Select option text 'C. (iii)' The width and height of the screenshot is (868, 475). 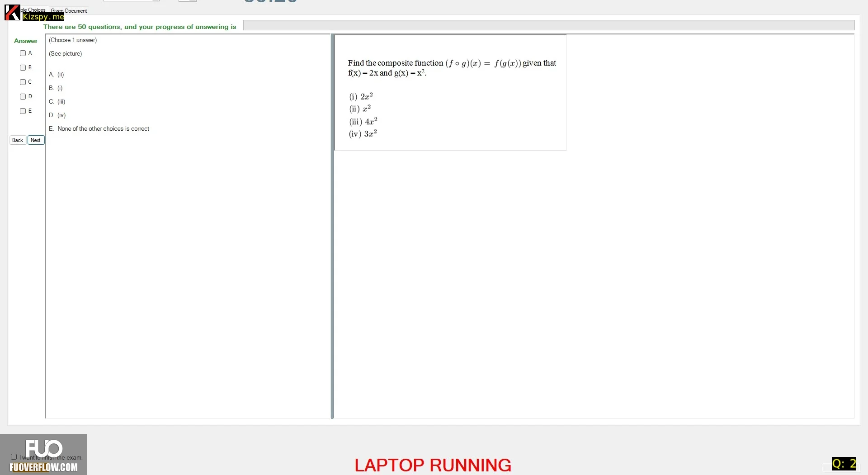[x=57, y=102]
